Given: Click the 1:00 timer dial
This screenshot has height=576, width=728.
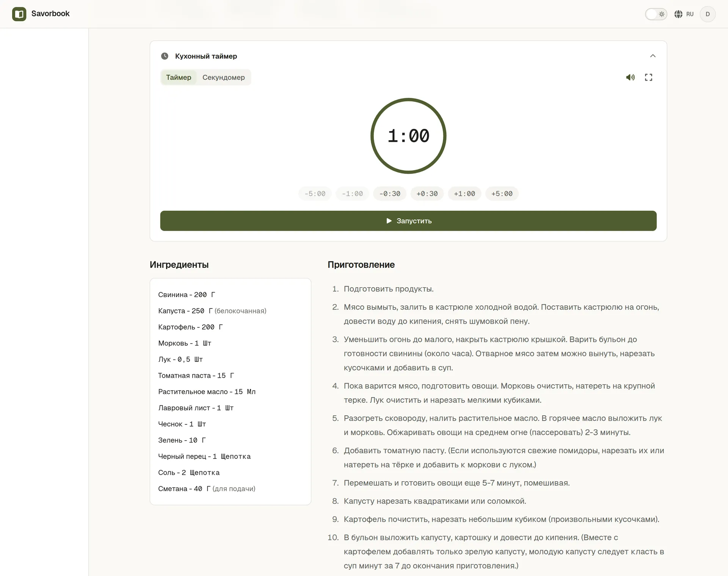Looking at the screenshot, I should pos(408,136).
